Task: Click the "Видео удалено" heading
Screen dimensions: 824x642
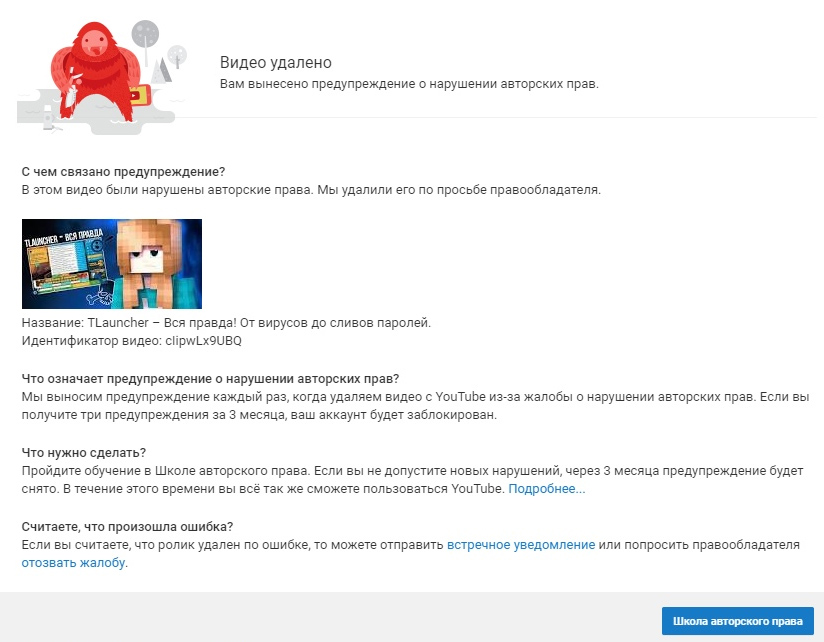Action: [x=275, y=63]
